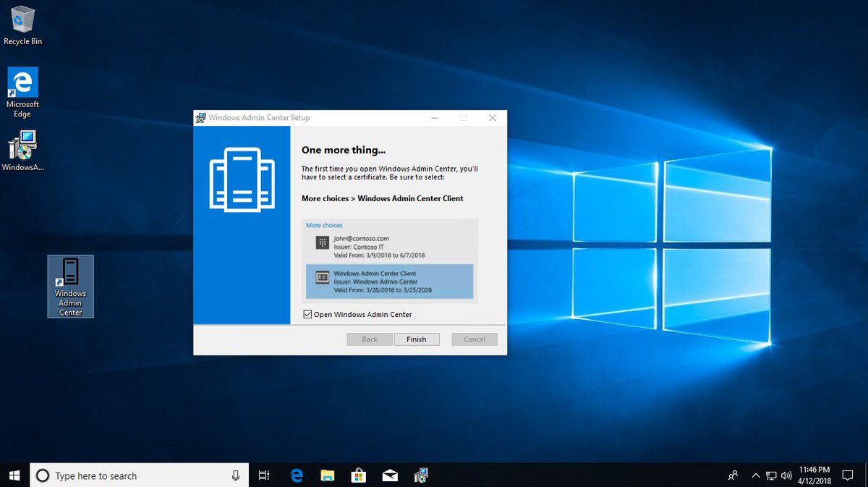Open File Explorer from the taskbar
The width and height of the screenshot is (868, 487).
[328, 475]
